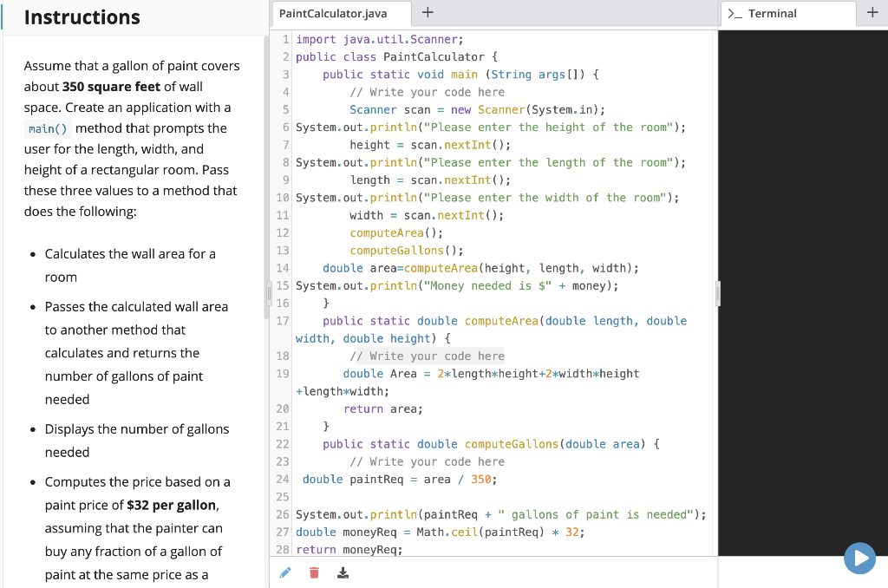888x588 pixels.
Task: Click the blue run play button
Action: [859, 558]
